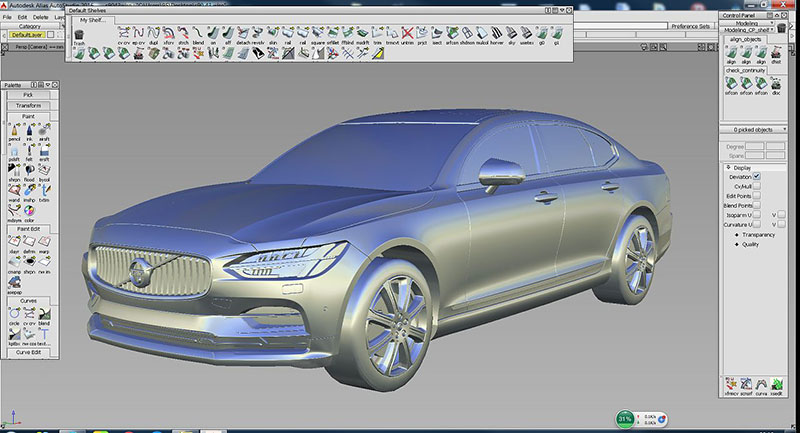800x433 pixels.
Task: Open the Edit menu
Action: coord(24,16)
